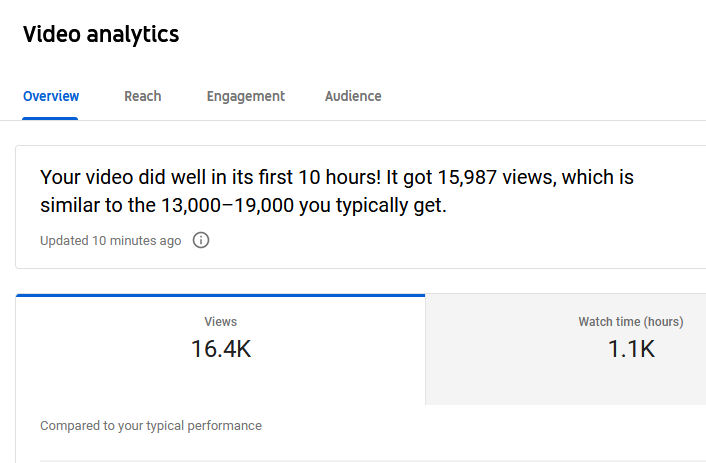Click the 1.1K watch time value
The height and width of the screenshot is (463, 706).
pyautogui.click(x=631, y=349)
